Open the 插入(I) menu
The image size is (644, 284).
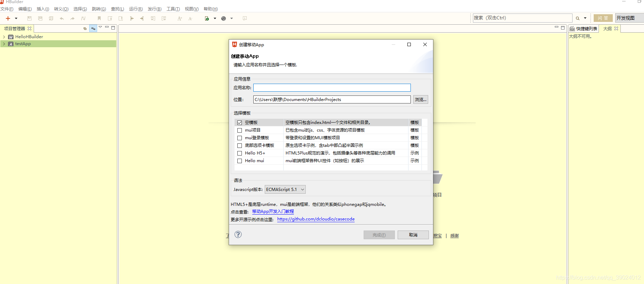click(43, 9)
